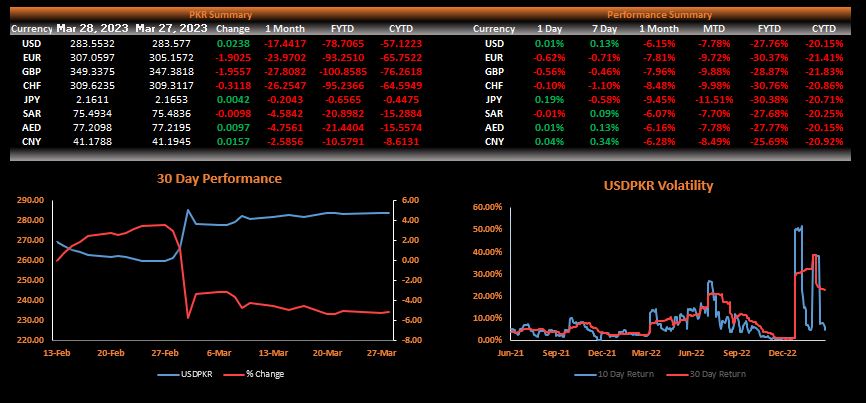Viewport: 866px width, 403px height.
Task: Click the 60.00% volatility axis label
Action: [x=488, y=206]
